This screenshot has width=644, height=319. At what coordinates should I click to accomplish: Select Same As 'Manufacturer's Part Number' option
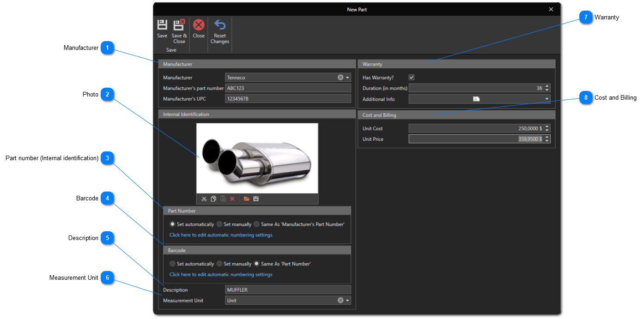click(x=257, y=224)
